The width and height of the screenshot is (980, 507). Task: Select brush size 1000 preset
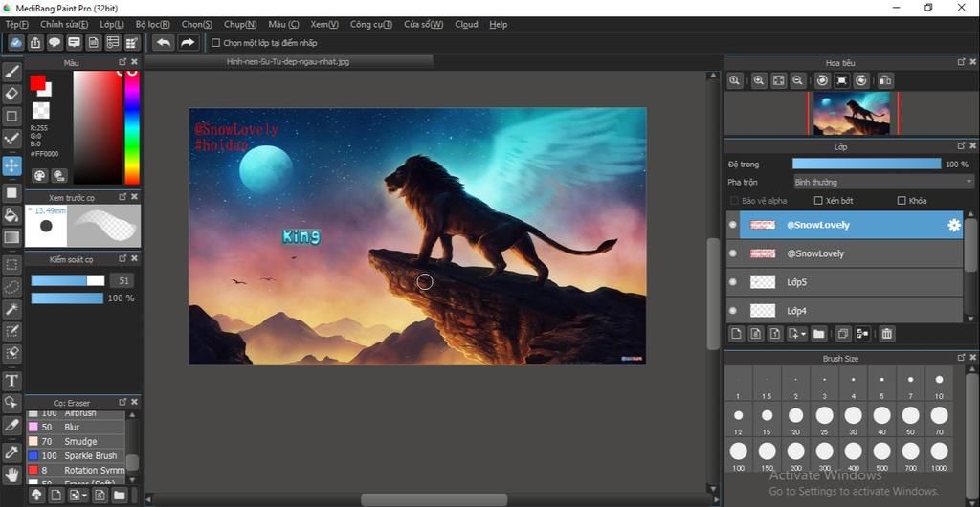pos(939,454)
